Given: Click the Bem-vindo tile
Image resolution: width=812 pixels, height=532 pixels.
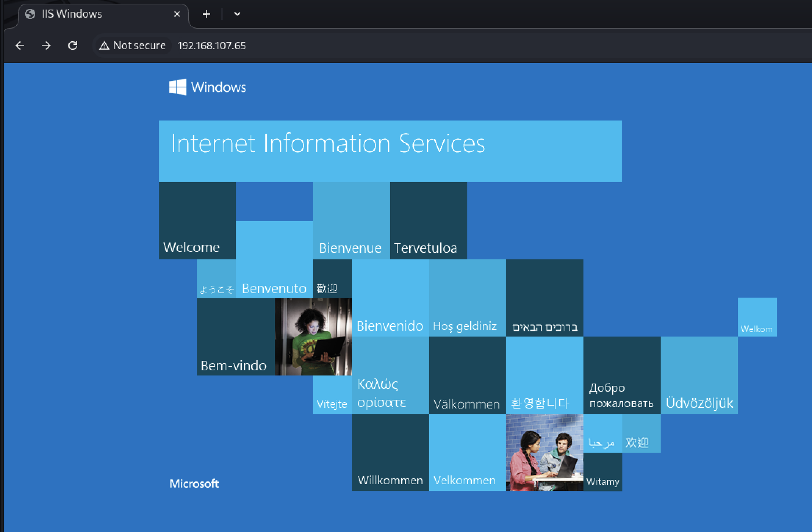Looking at the screenshot, I should click(236, 337).
